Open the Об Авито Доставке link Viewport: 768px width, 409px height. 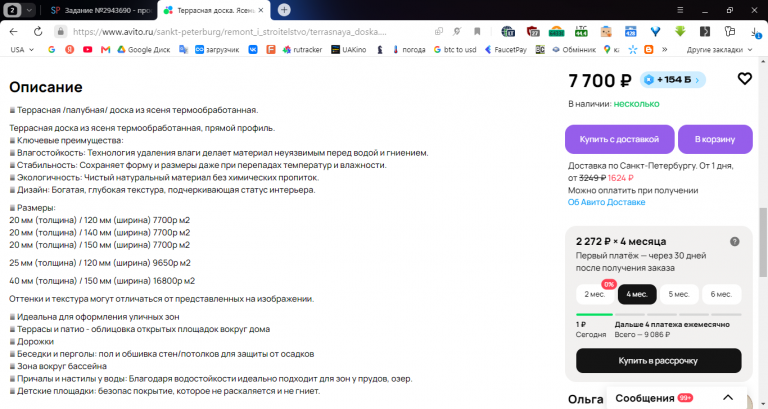(606, 202)
